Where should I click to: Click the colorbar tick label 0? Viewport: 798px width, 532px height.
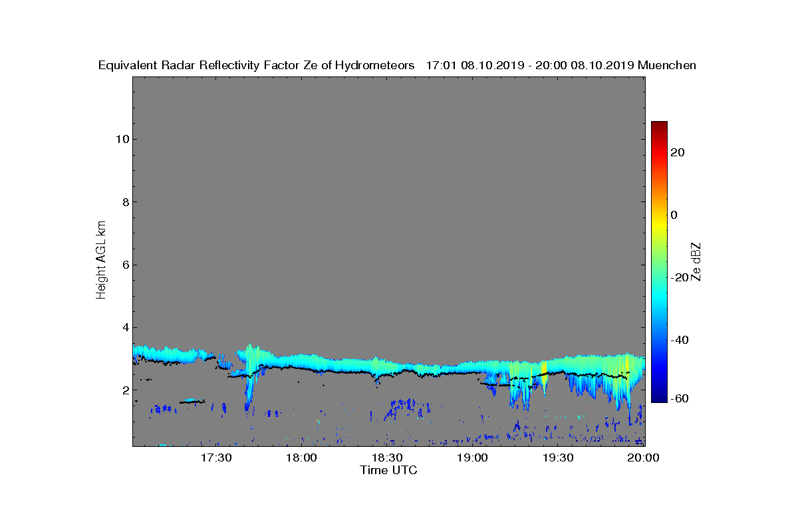click(674, 215)
